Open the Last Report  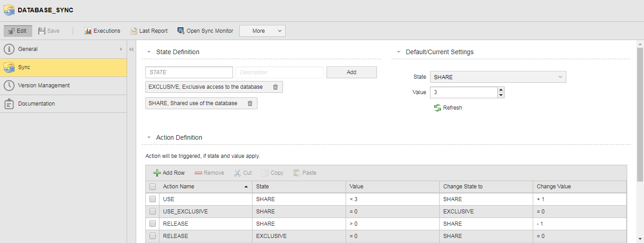149,31
